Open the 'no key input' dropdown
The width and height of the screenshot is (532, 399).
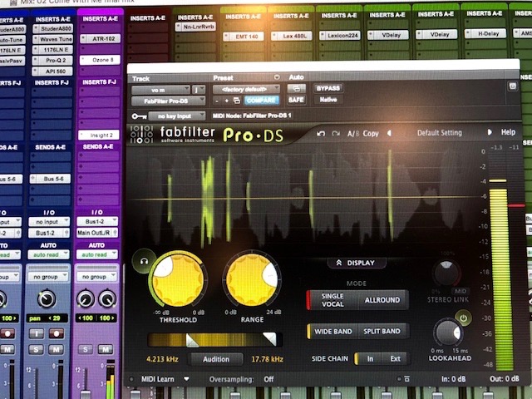[177, 116]
